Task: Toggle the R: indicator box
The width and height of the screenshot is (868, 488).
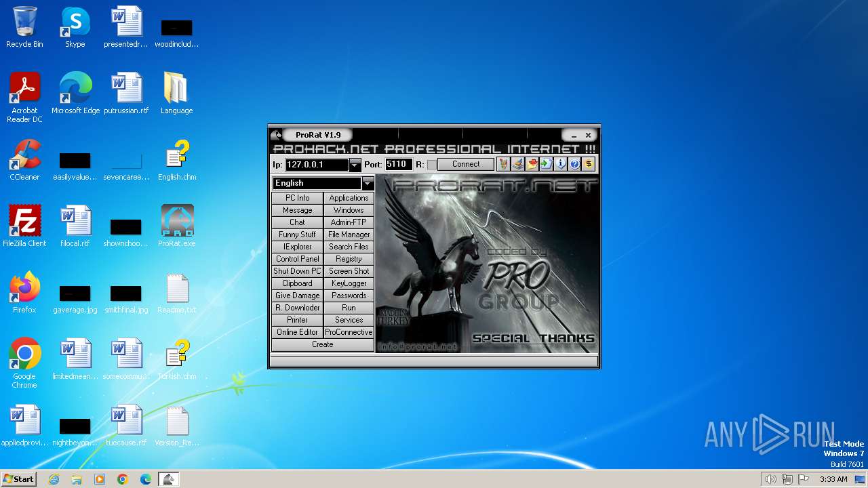Action: 431,165
